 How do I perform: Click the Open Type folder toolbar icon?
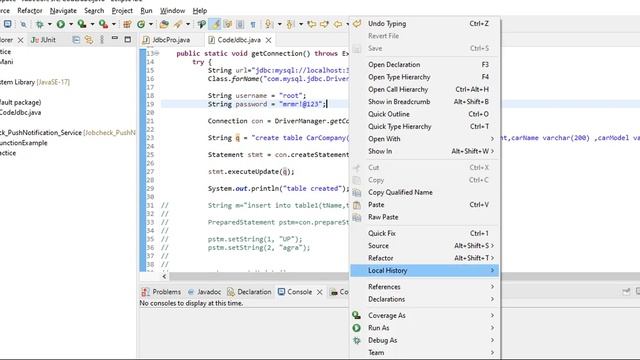164,24
